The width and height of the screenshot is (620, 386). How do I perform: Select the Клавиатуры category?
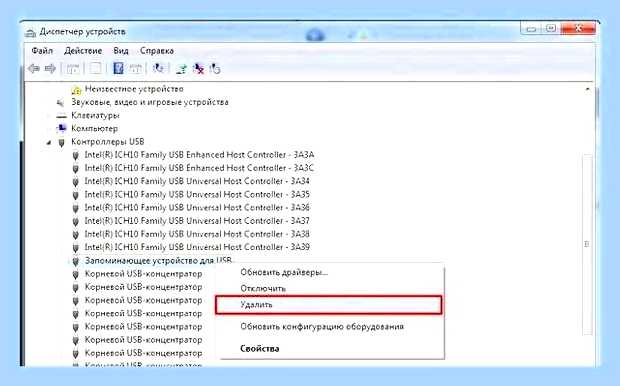95,115
